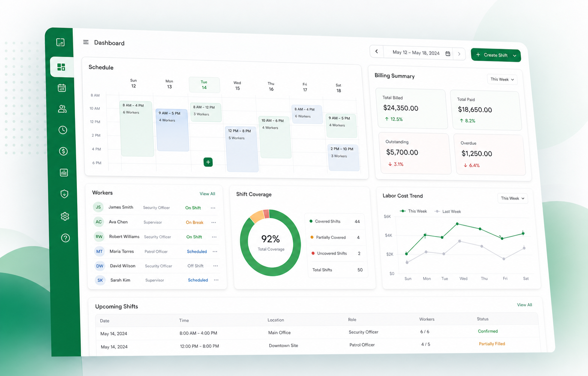
Task: Open the shield compliance sidebar icon
Action: 64,194
